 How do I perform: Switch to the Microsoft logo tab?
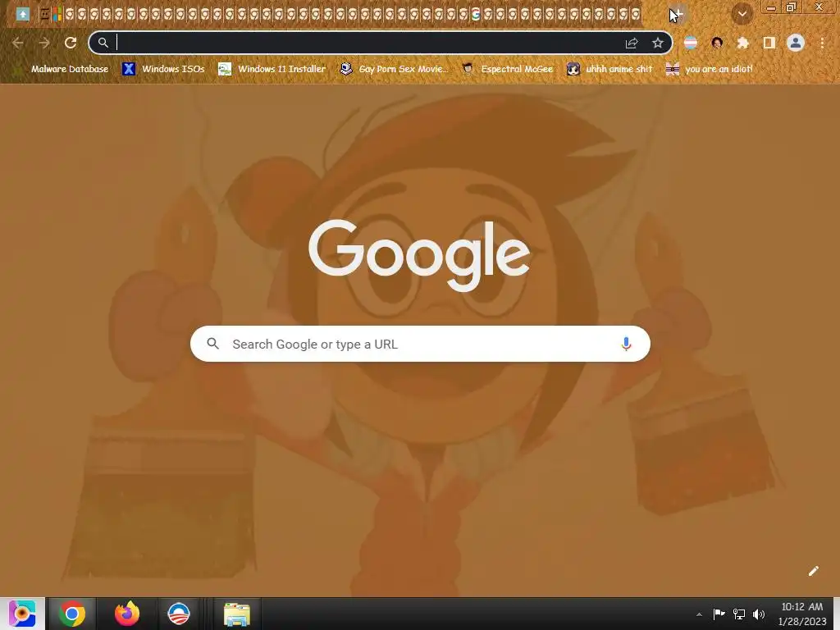(x=57, y=15)
